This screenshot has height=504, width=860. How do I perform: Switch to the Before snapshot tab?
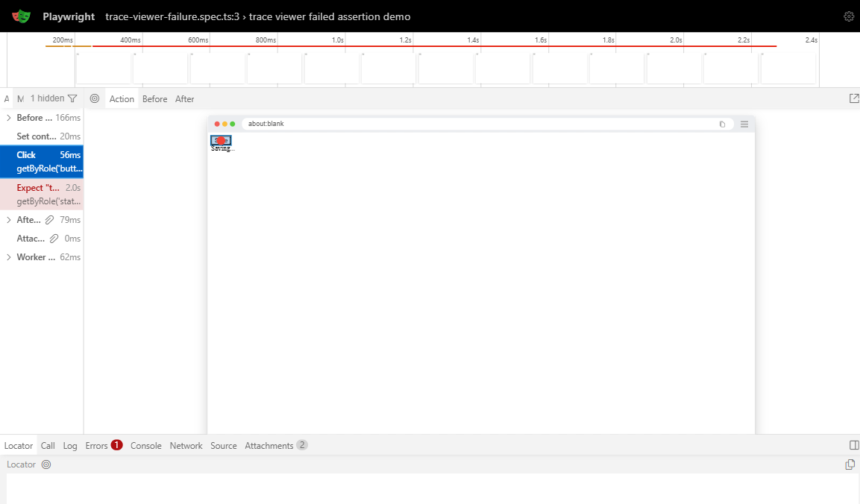(x=154, y=99)
